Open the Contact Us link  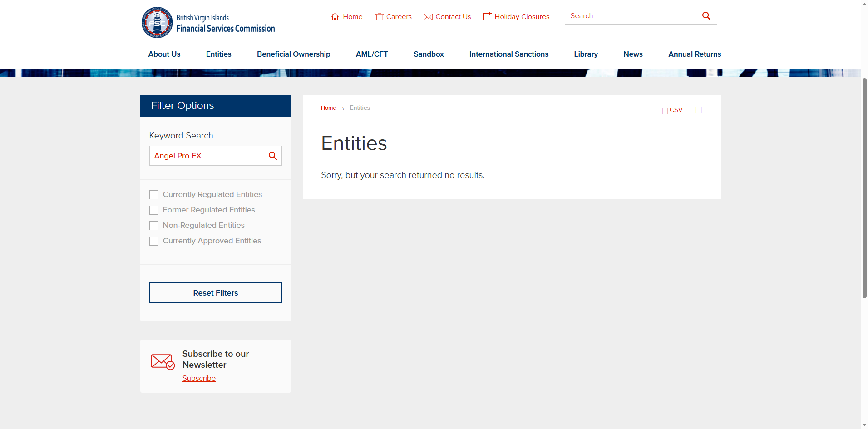pyautogui.click(x=453, y=17)
